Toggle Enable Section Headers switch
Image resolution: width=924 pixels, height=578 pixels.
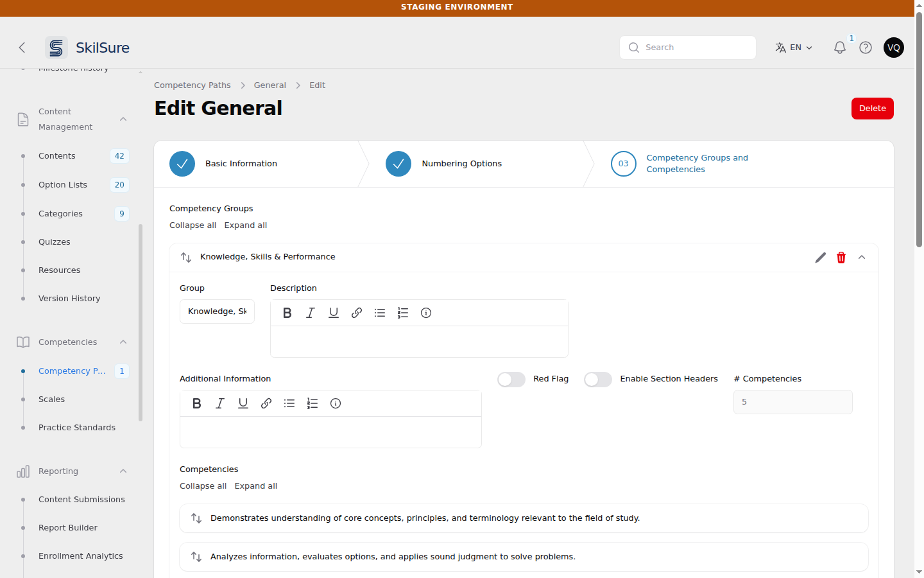(x=598, y=380)
